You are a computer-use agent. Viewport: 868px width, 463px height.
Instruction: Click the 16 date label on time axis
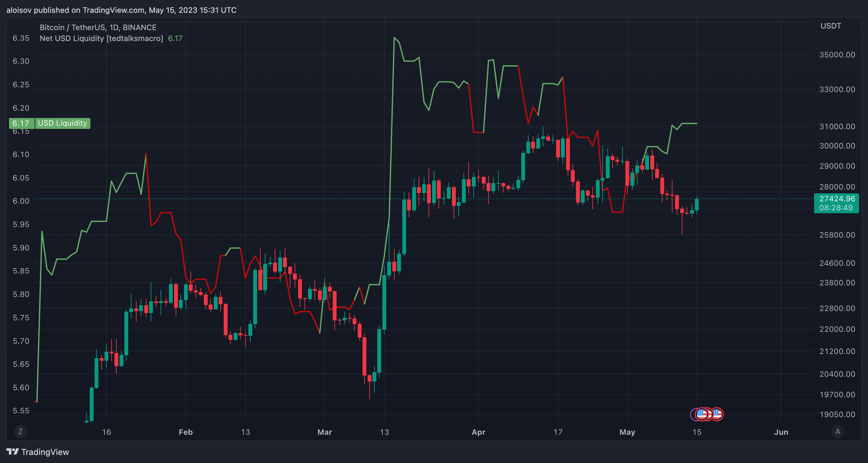(x=106, y=432)
